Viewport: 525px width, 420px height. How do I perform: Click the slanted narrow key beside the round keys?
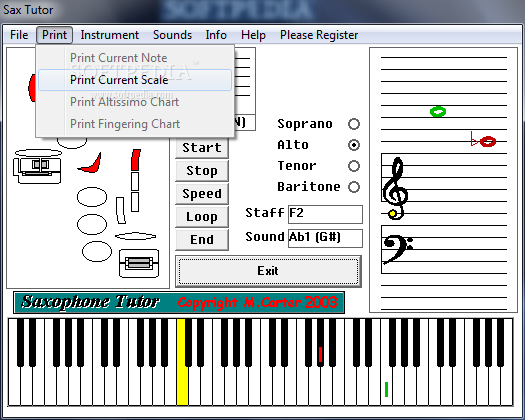pyautogui.click(x=121, y=210)
